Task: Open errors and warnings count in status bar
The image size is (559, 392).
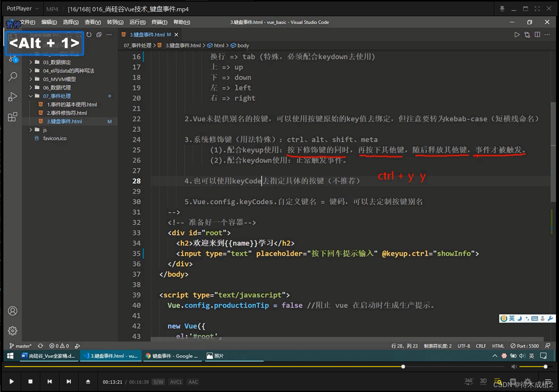Action: click(59, 346)
